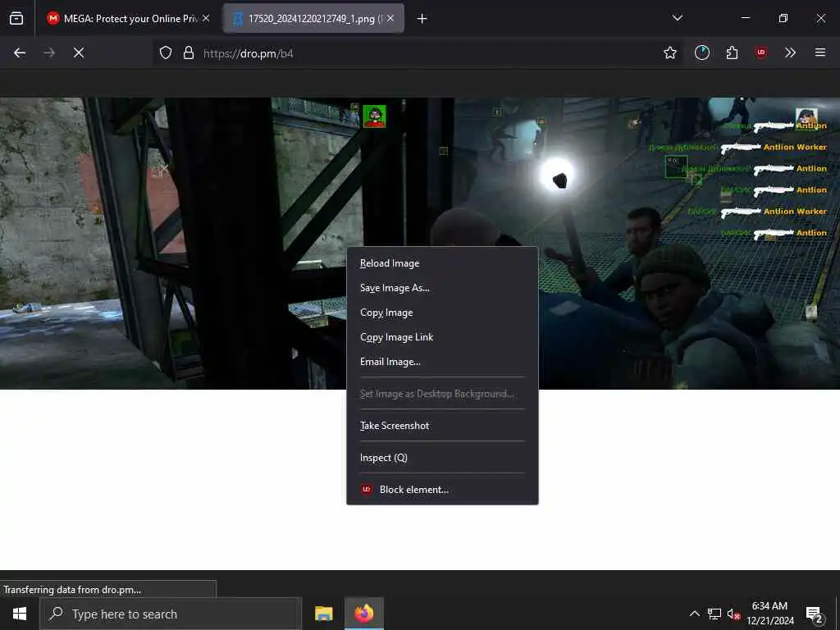The image size is (840, 630).
Task: Open the muted volume tray icon
Action: (x=733, y=614)
